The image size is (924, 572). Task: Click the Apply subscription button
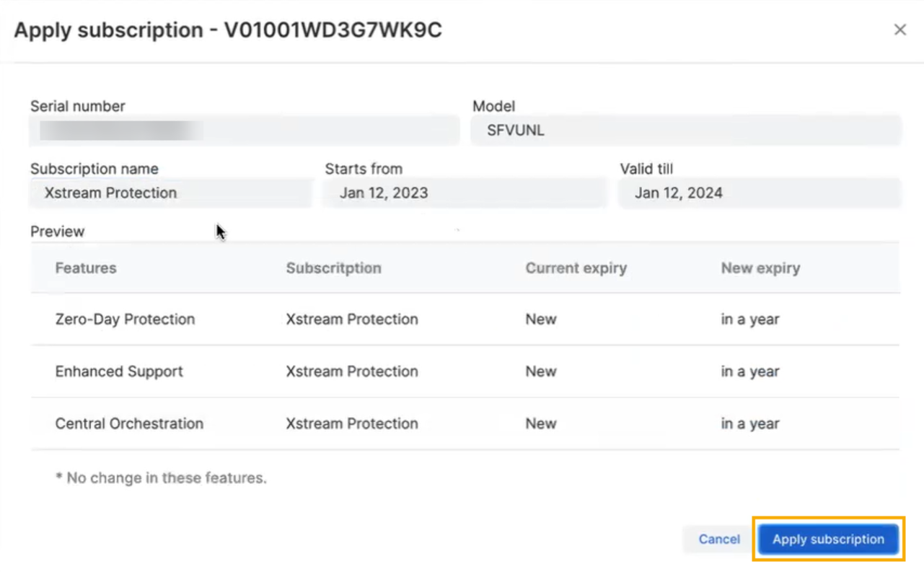tap(827, 539)
